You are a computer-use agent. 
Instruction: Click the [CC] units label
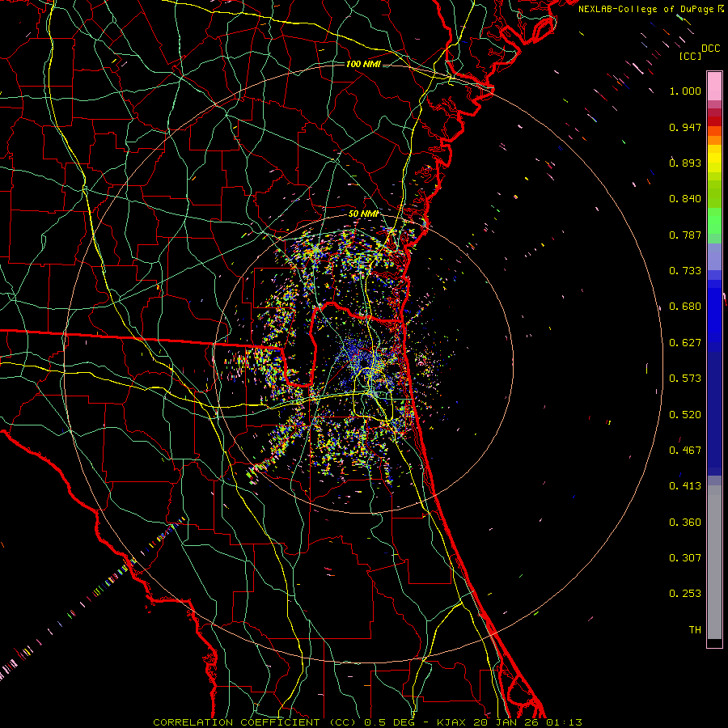691,56
